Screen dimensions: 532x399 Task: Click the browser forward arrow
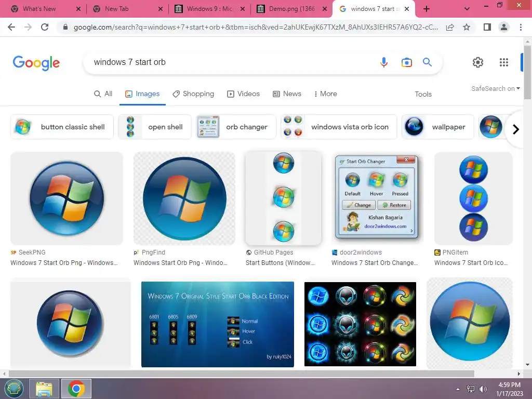[x=28, y=27]
